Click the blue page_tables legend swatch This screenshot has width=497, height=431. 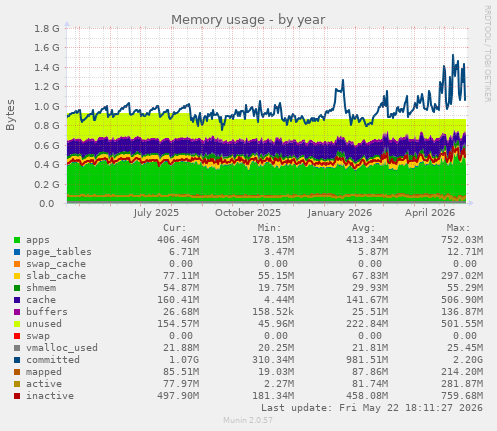coord(17,252)
